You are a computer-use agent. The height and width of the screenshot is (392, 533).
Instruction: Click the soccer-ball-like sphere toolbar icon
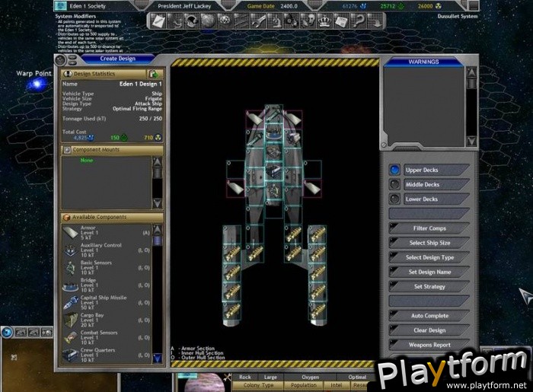coord(225,21)
